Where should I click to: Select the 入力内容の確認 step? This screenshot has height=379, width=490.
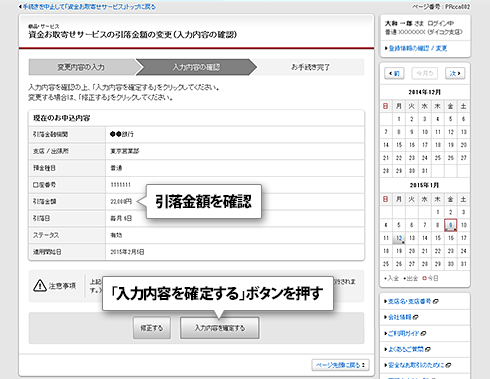click(196, 67)
